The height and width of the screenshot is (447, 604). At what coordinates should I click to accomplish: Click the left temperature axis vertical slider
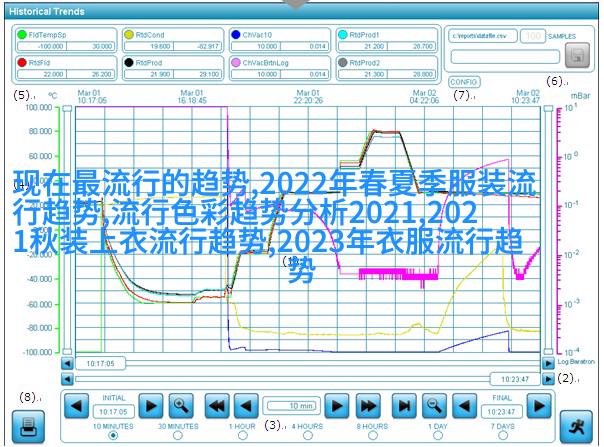point(67,230)
